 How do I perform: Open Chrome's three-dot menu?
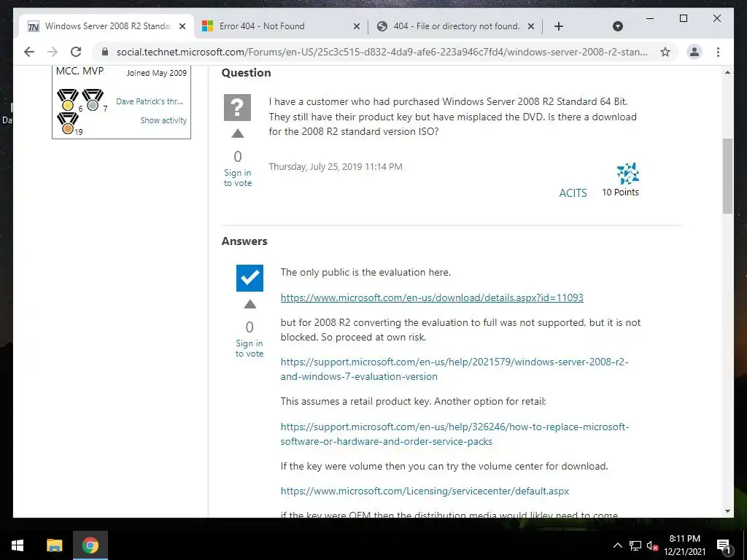pyautogui.click(x=718, y=52)
